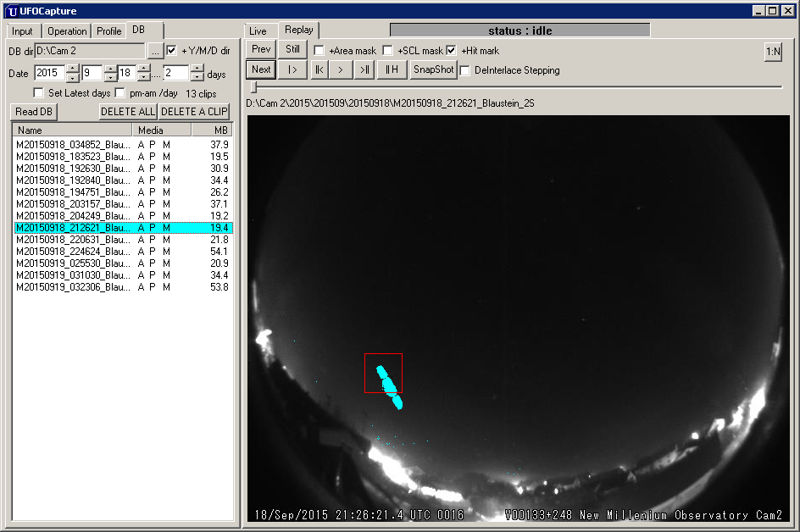Screen dimensions: 800x532
Task: Select clip M20150918_220631_Blau...
Action: tap(123, 240)
